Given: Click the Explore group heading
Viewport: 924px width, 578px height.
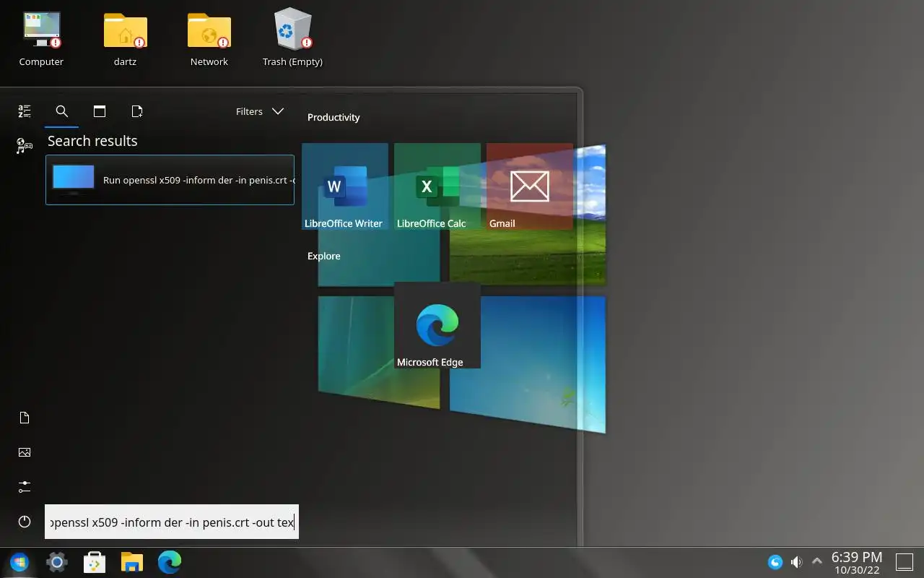Looking at the screenshot, I should click(323, 256).
